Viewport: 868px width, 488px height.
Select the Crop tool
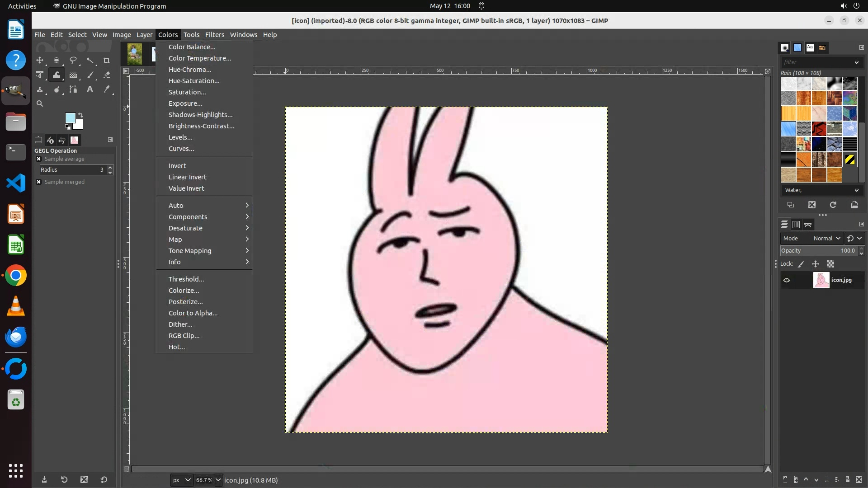[107, 60]
